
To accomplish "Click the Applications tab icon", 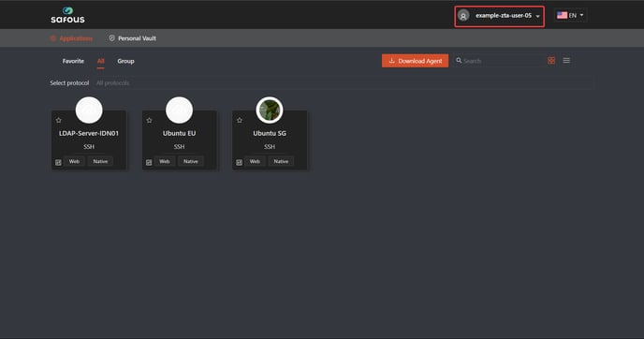I will coord(53,38).
